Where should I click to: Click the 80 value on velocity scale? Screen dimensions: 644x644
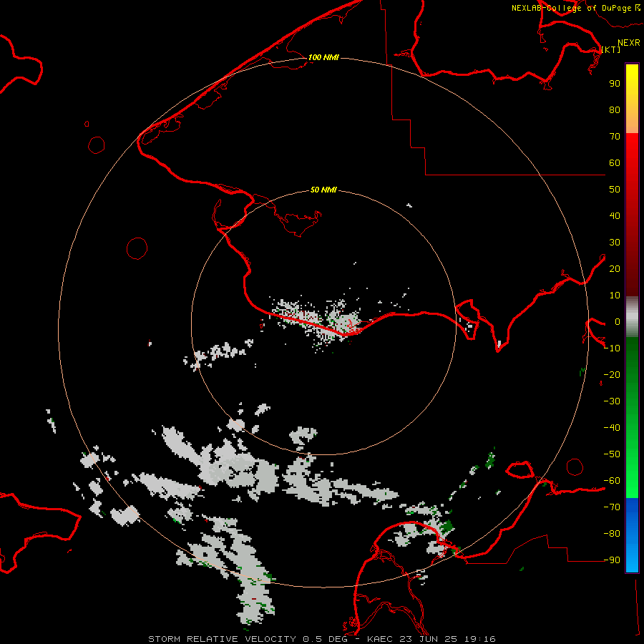(x=615, y=109)
